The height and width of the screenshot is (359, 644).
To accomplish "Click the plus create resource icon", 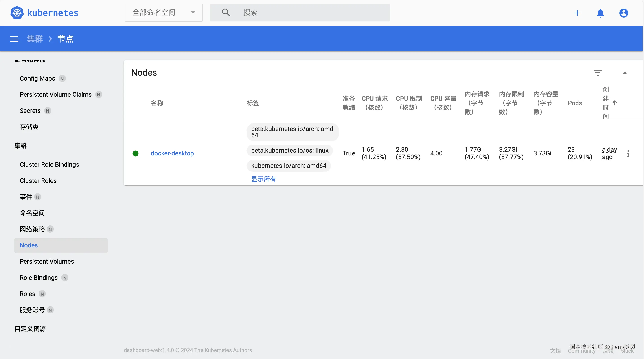I will pyautogui.click(x=577, y=13).
